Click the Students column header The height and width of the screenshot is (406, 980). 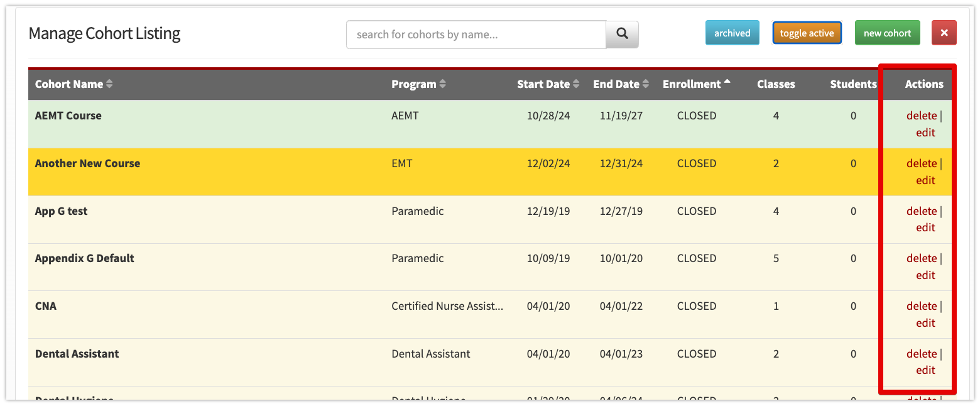tap(853, 84)
